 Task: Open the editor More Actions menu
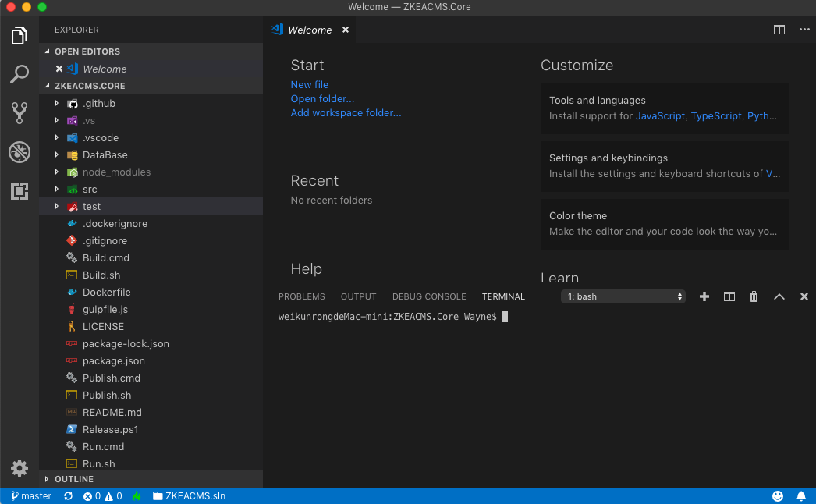pyautogui.click(x=804, y=30)
